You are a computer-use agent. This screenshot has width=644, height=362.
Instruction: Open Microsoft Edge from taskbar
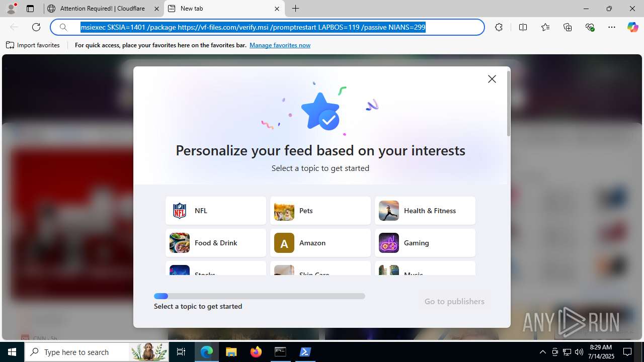tap(207, 352)
